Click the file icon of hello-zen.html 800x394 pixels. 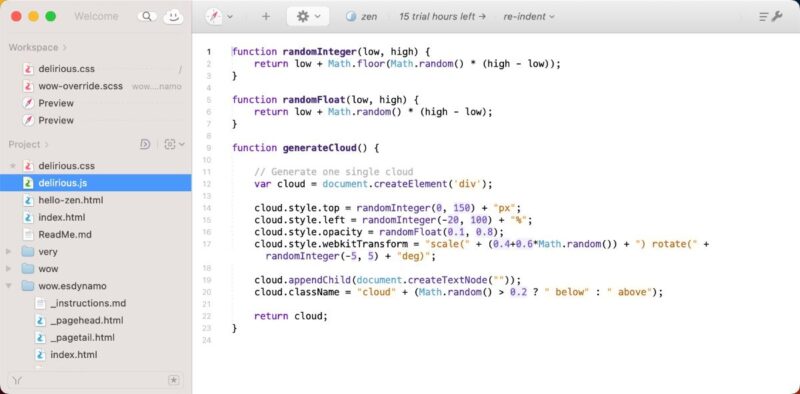coord(29,200)
